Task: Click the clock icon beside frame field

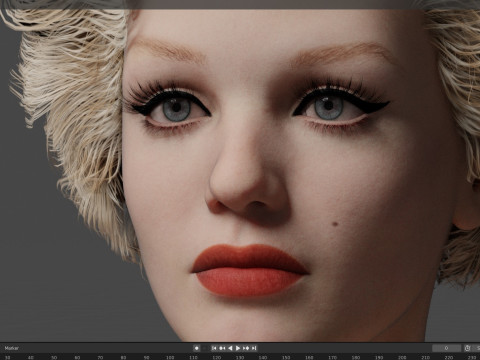Action: (467, 348)
